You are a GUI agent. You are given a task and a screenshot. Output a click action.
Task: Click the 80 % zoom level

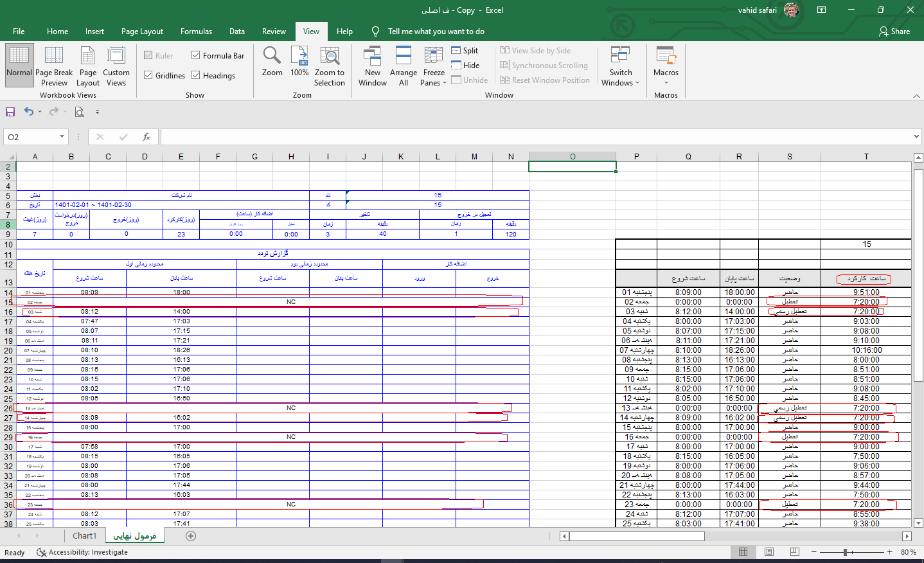909,552
